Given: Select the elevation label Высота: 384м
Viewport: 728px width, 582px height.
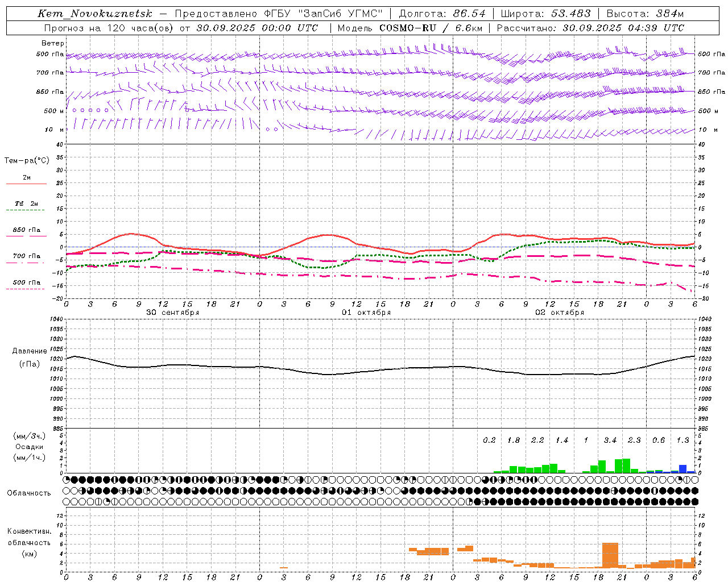Looking at the screenshot, I should click(645, 14).
